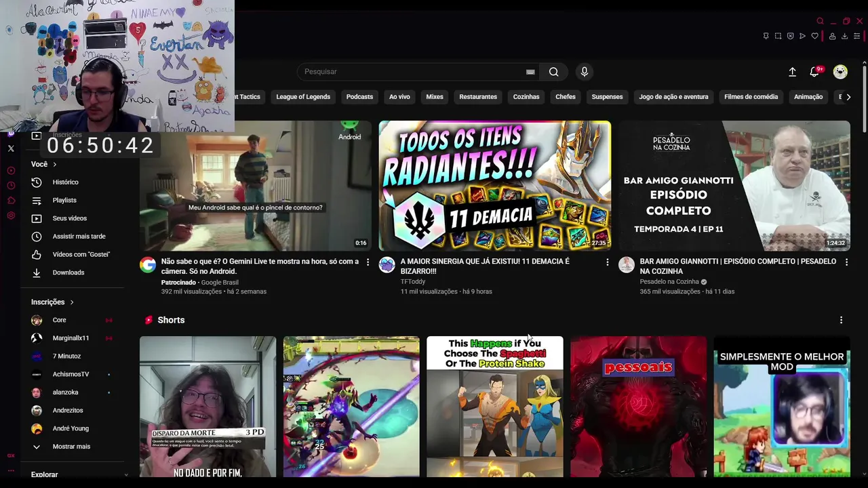Image resolution: width=868 pixels, height=488 pixels.
Task: Show more category chips with right arrow
Action: click(x=848, y=97)
